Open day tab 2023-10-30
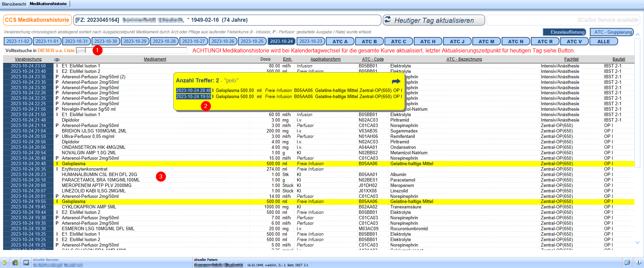Screen dimensions: 644x268 [x=106, y=41]
